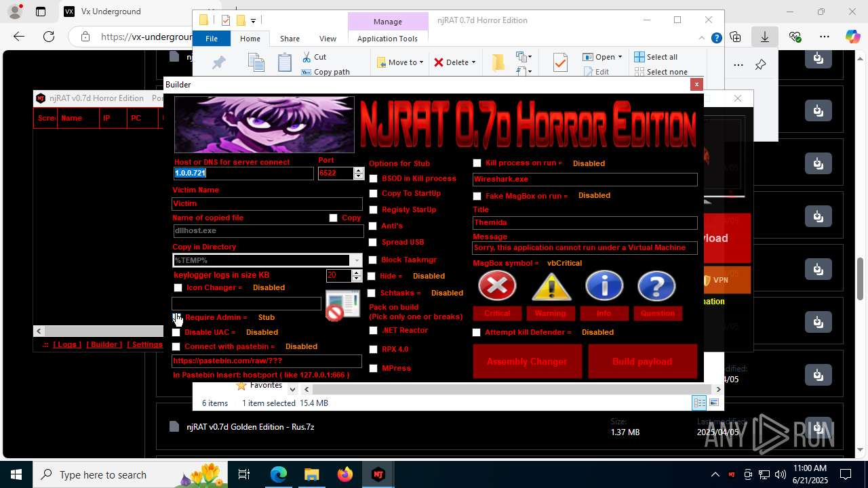Open Explorer Help question mark icon
Screen dimensions: 868x488
tap(716, 39)
